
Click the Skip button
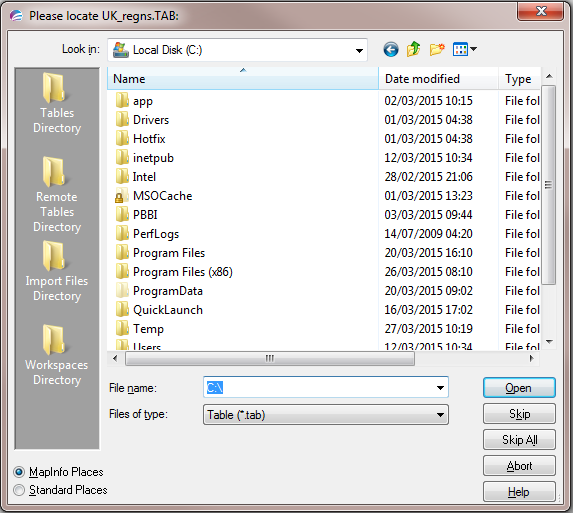pyautogui.click(x=519, y=414)
